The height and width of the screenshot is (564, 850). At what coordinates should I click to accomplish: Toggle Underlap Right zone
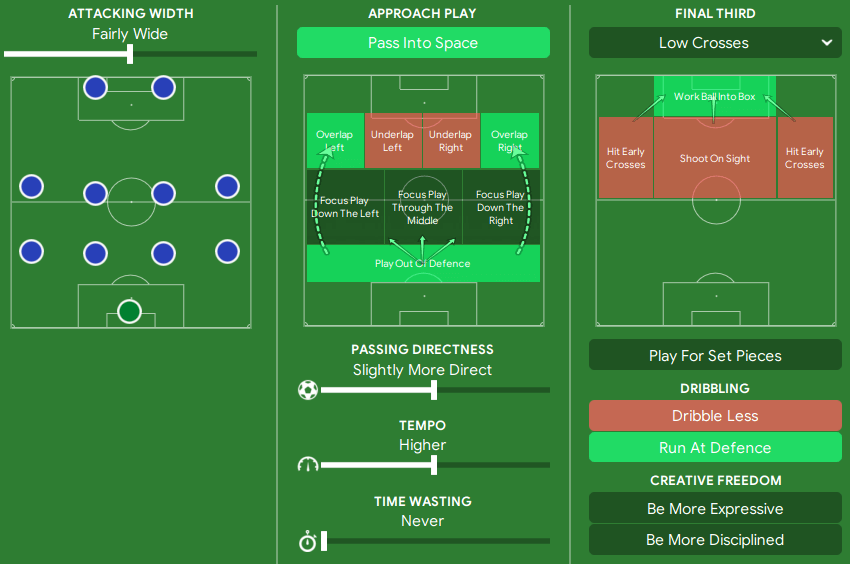click(451, 140)
